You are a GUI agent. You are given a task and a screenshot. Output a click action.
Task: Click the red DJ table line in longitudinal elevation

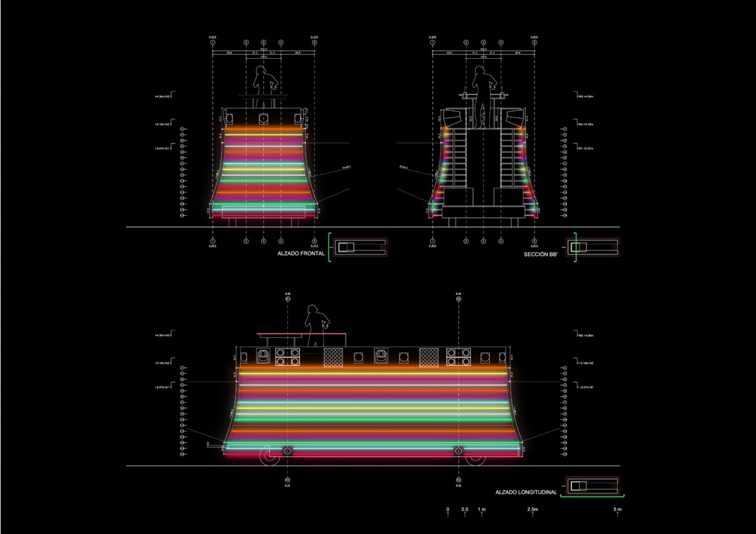(301, 334)
